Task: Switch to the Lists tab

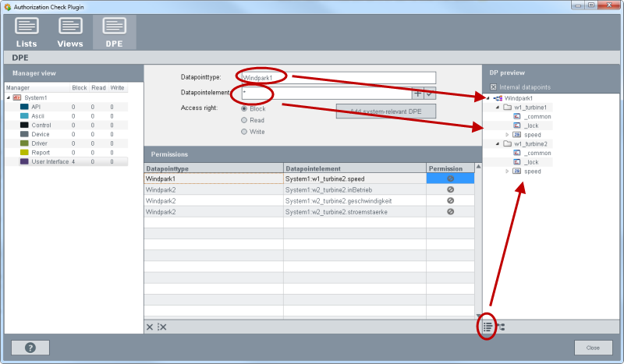Action: pyautogui.click(x=27, y=32)
